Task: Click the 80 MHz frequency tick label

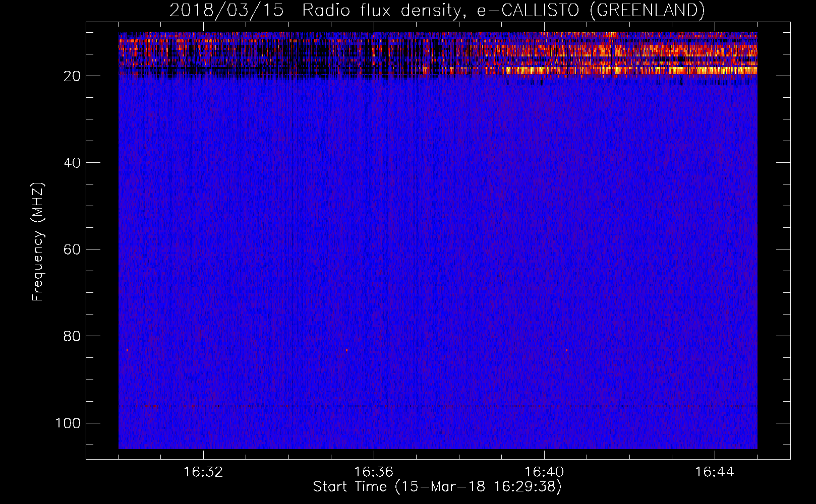Action: coord(72,336)
